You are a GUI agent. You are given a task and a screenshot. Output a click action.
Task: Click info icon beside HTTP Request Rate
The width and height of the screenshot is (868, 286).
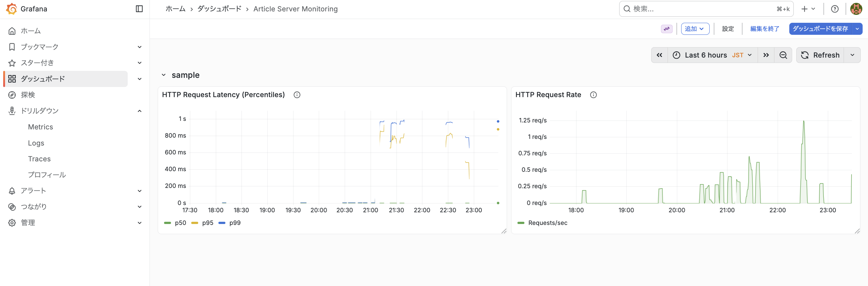point(593,95)
